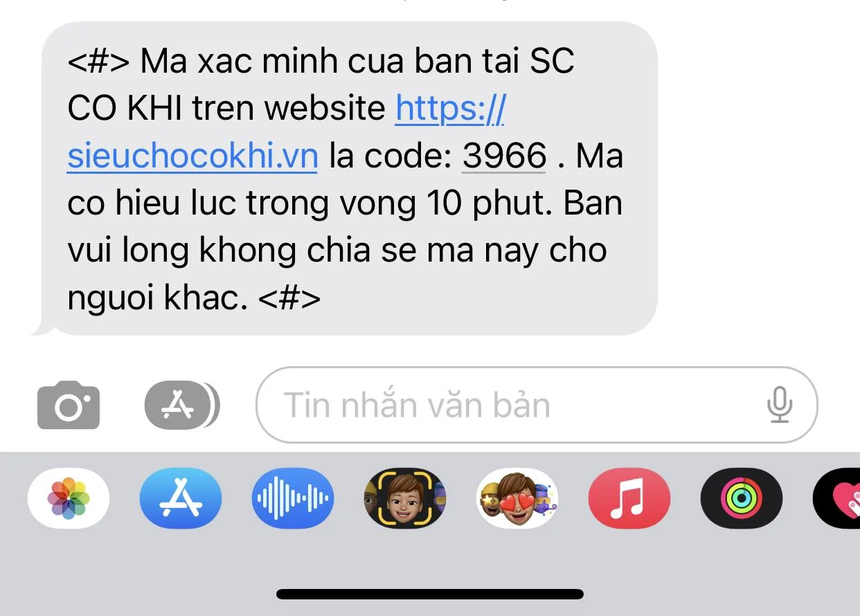Open the red Music app icon
The width and height of the screenshot is (860, 616).
click(629, 498)
